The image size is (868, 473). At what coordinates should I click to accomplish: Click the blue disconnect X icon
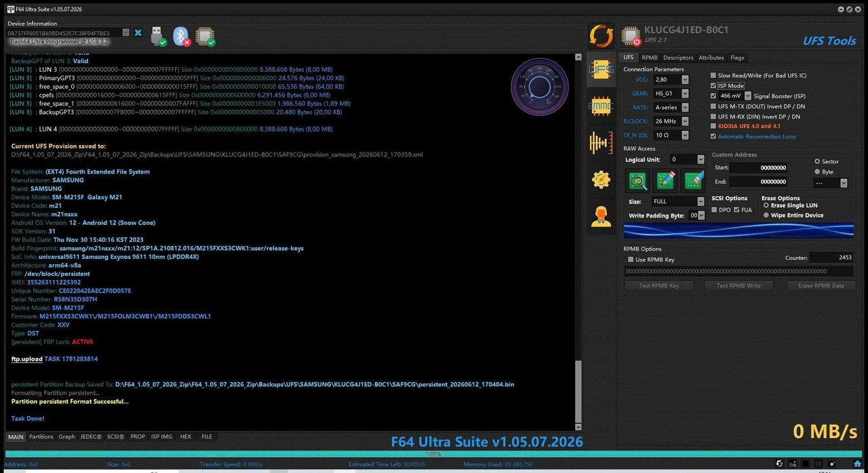pos(138,33)
